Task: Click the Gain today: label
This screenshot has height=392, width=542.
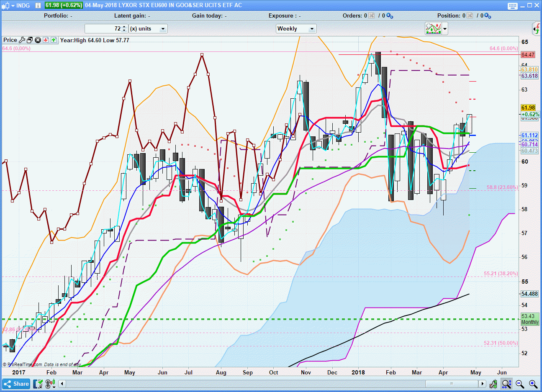Action: [207, 15]
